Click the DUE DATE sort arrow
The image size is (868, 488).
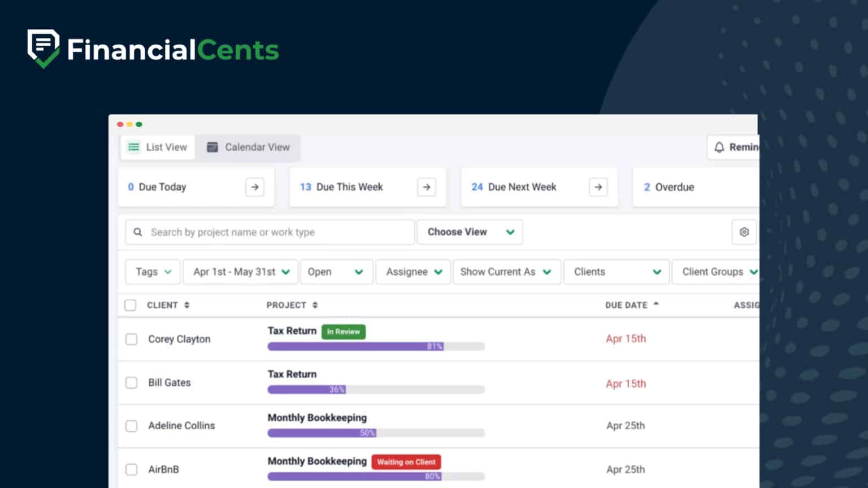pyautogui.click(x=656, y=304)
